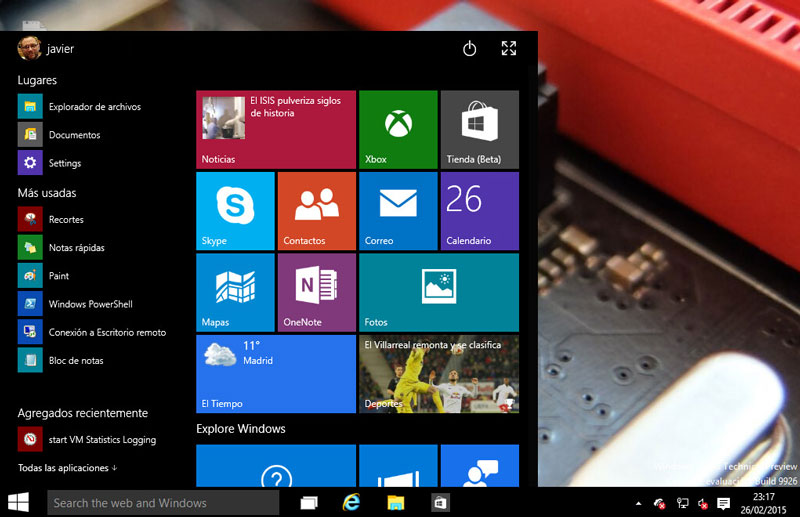Open the Deportes live tile
The image size is (800, 517).
click(x=439, y=374)
